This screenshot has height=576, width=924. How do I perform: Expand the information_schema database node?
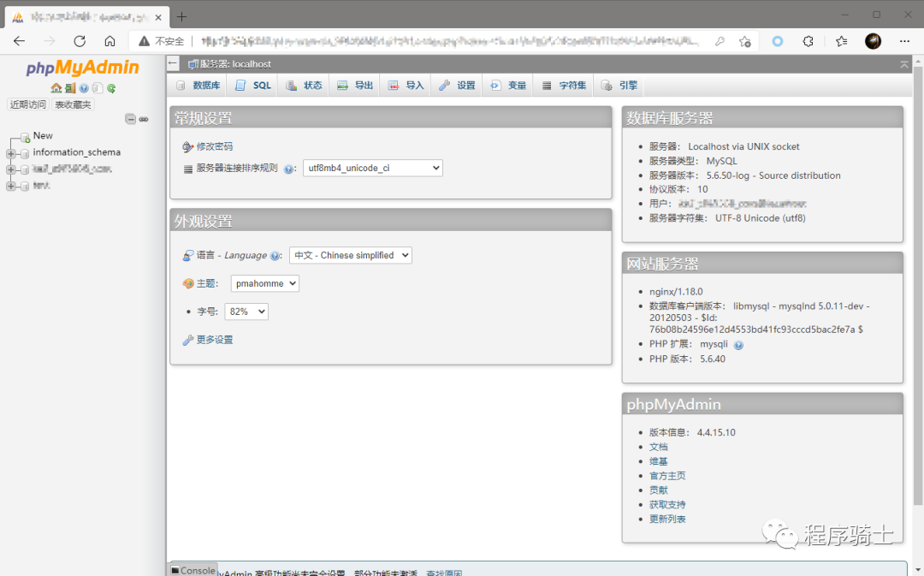(10, 154)
